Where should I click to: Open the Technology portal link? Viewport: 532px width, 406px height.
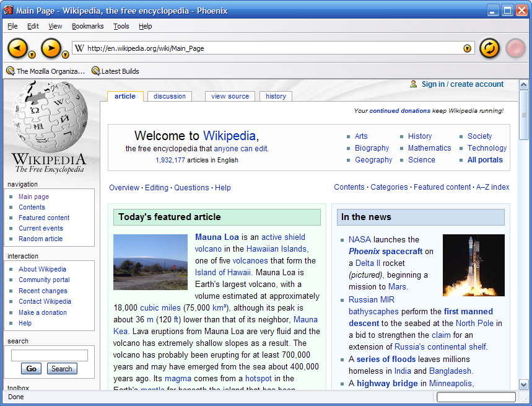(x=487, y=148)
